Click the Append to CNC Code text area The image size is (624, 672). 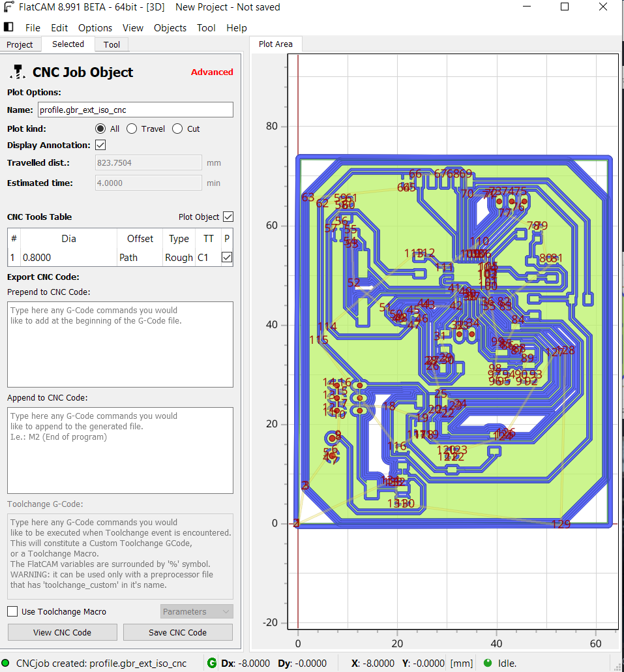point(121,450)
